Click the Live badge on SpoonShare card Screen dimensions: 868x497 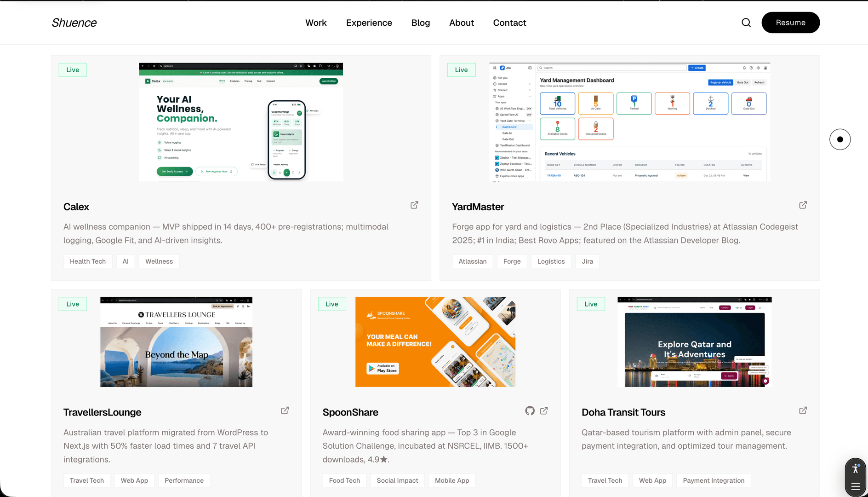331,304
